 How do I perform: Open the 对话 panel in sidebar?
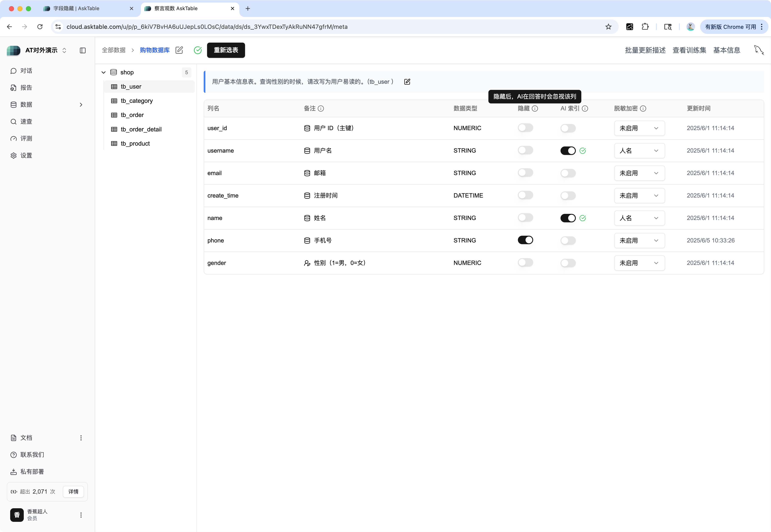(27, 71)
